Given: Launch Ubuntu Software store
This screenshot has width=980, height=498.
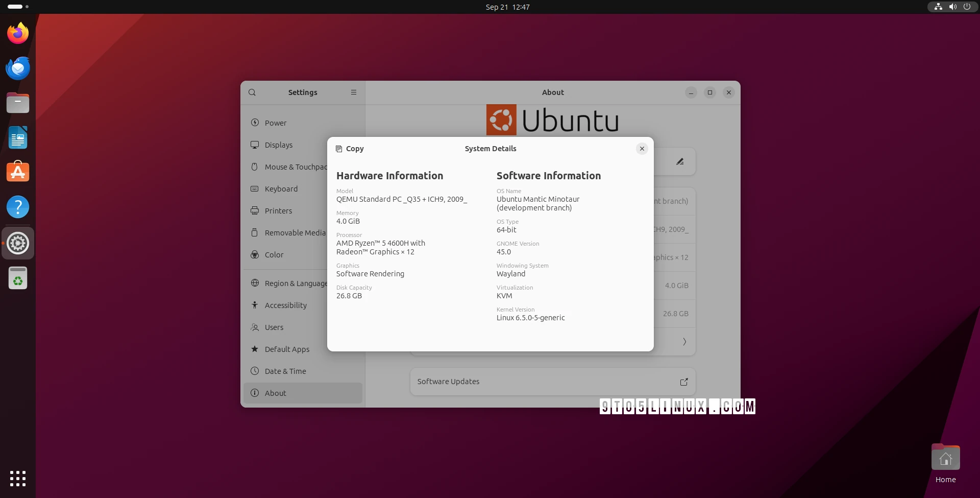Looking at the screenshot, I should (17, 172).
